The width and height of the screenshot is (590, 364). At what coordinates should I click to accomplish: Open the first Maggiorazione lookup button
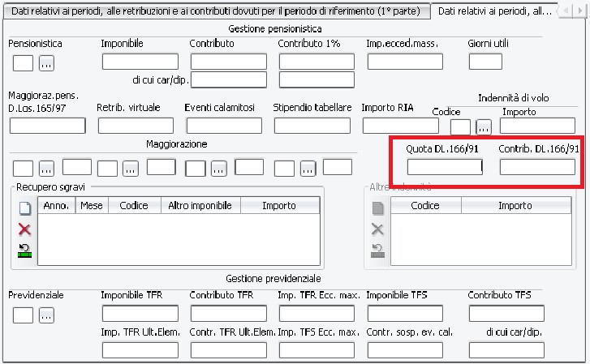coord(46,168)
